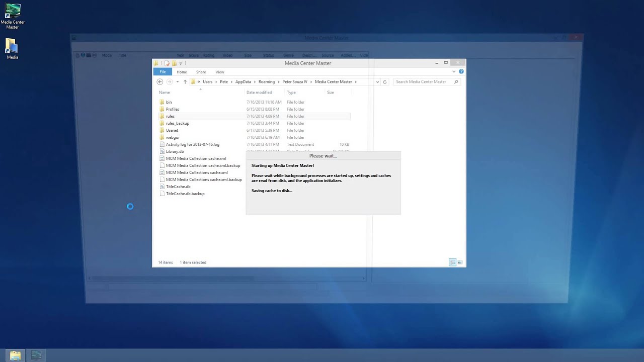Click Rating column in background Media Center Master
The image size is (644, 362).
click(x=209, y=55)
